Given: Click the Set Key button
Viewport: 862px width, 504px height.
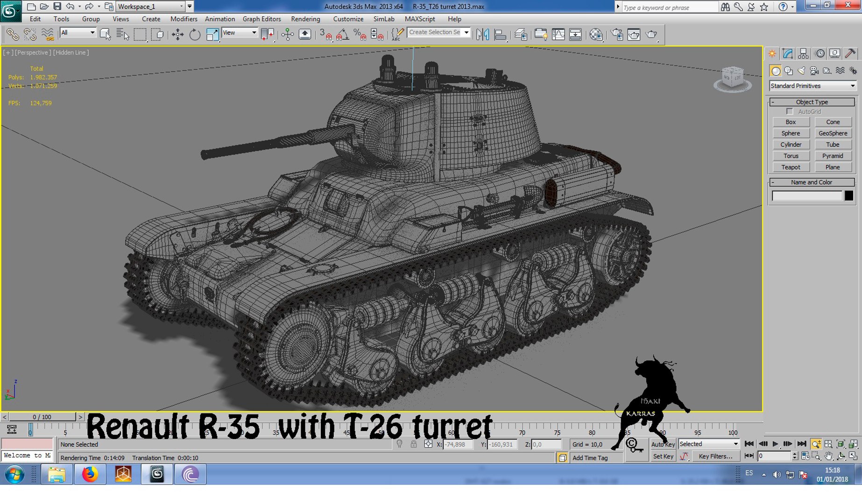Looking at the screenshot, I should [663, 456].
